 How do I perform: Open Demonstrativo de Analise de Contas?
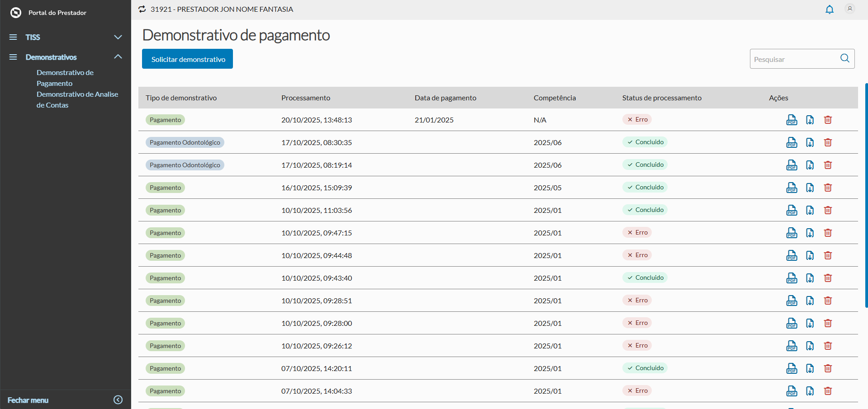click(x=77, y=99)
